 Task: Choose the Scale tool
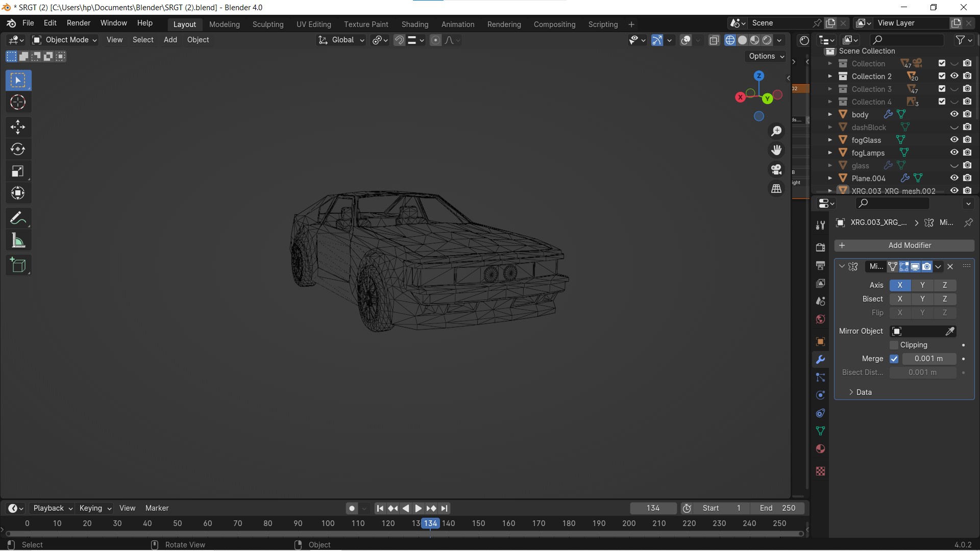click(18, 171)
